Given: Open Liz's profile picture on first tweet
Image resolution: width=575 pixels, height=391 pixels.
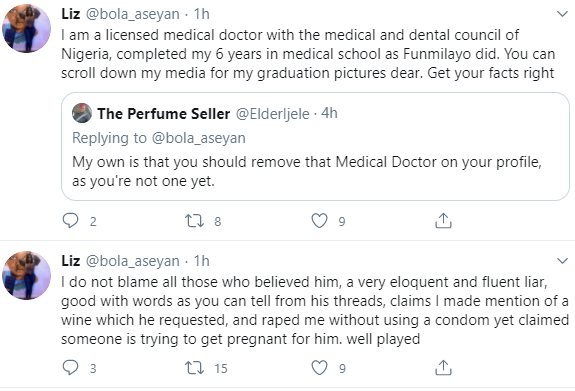Looking at the screenshot, I should click(26, 29).
